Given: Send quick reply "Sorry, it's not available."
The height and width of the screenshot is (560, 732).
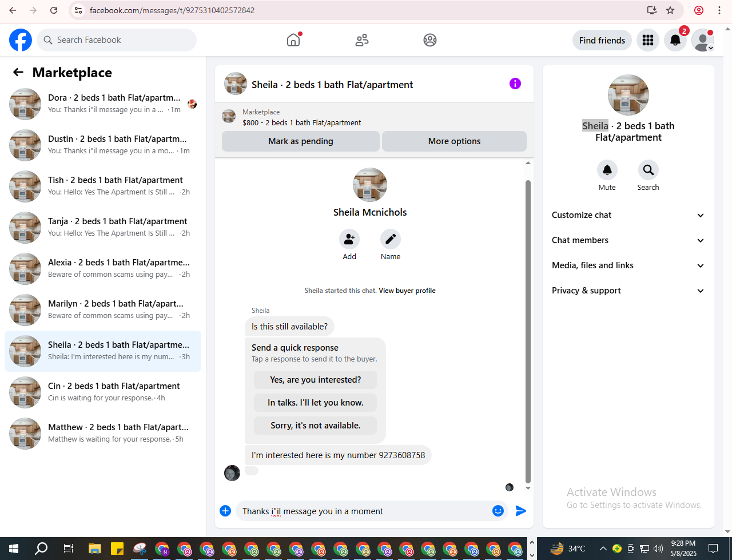Looking at the screenshot, I should coord(316,426).
